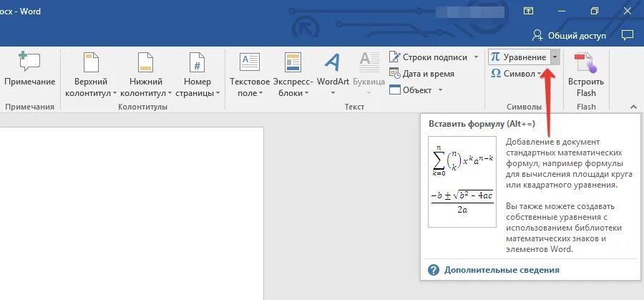
Task: Maximize/restore the Word window
Action: (x=594, y=11)
